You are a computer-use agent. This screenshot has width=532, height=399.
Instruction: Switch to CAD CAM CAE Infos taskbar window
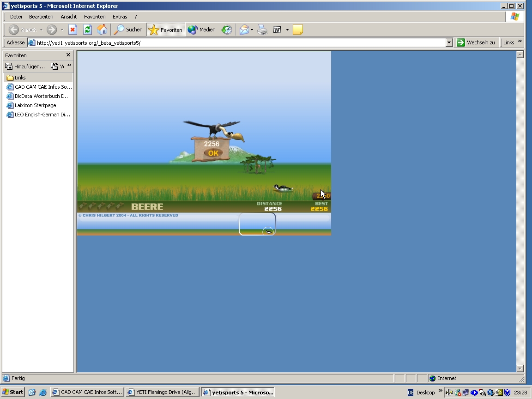[x=87, y=392]
